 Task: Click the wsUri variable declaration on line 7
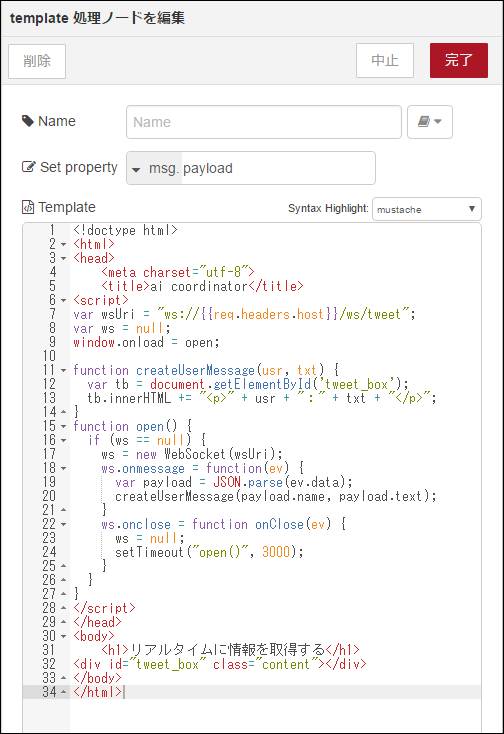pyautogui.click(x=244, y=315)
